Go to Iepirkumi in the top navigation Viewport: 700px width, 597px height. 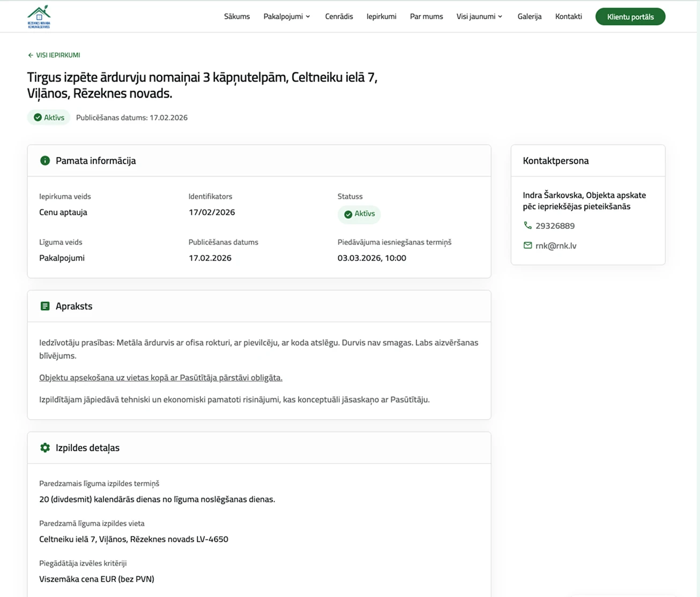click(x=381, y=17)
